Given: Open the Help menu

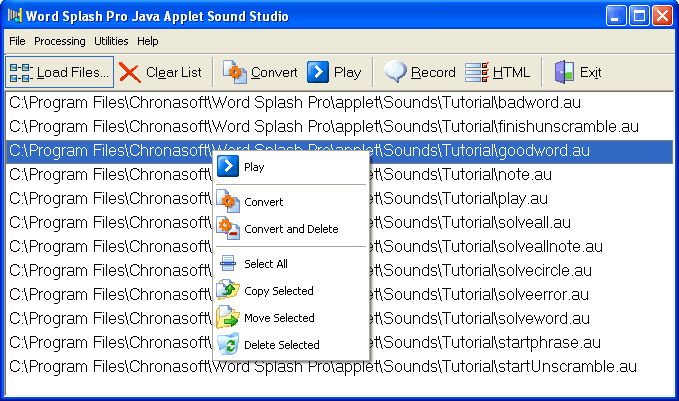Looking at the screenshot, I should click(x=148, y=41).
